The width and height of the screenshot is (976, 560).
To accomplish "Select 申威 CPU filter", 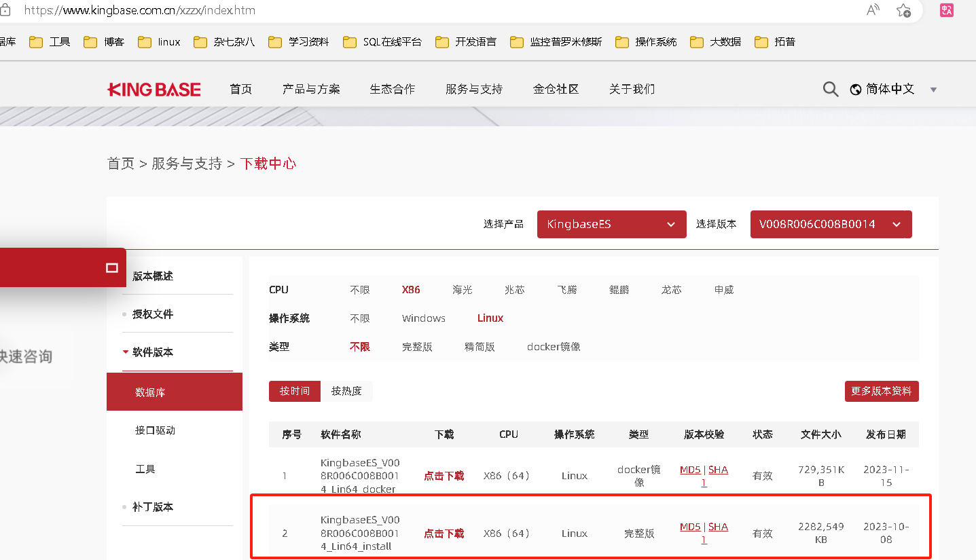I will point(724,290).
